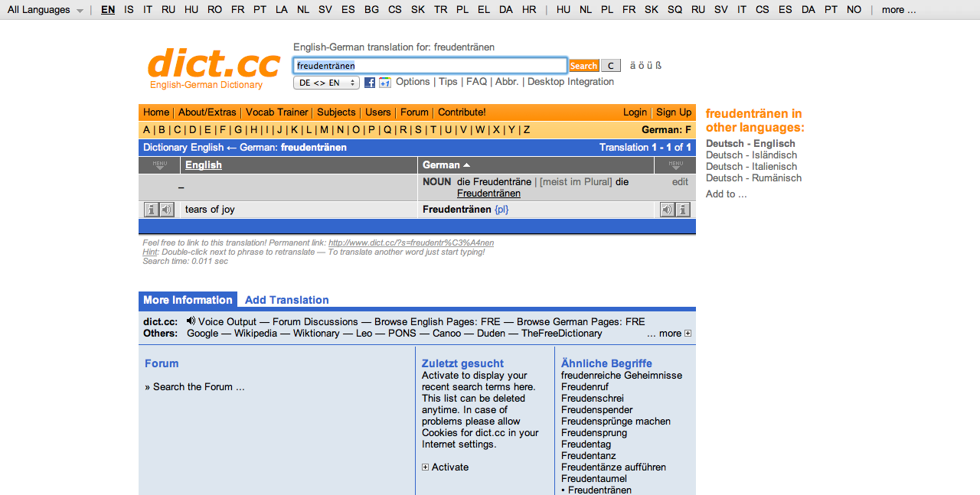Open the Tips link

[x=448, y=82]
